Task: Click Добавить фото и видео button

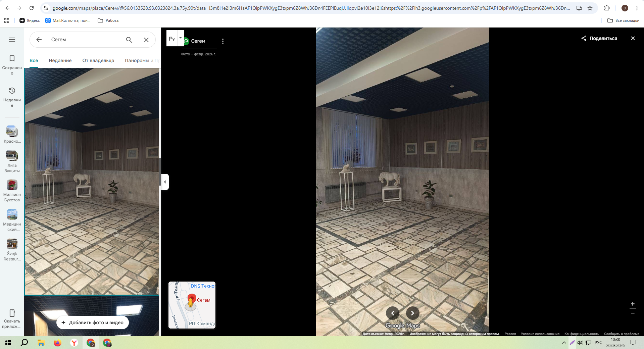Action: [93, 322]
